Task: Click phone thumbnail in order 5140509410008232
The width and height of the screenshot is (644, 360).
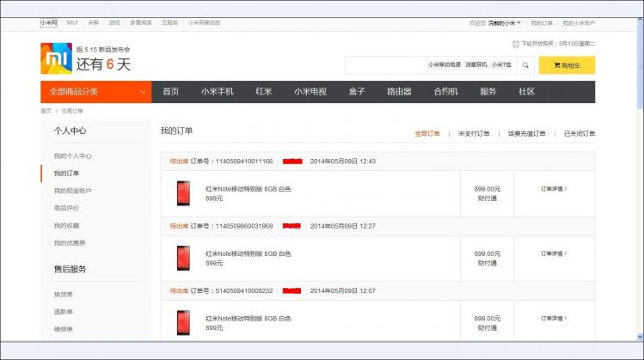Action: click(184, 323)
